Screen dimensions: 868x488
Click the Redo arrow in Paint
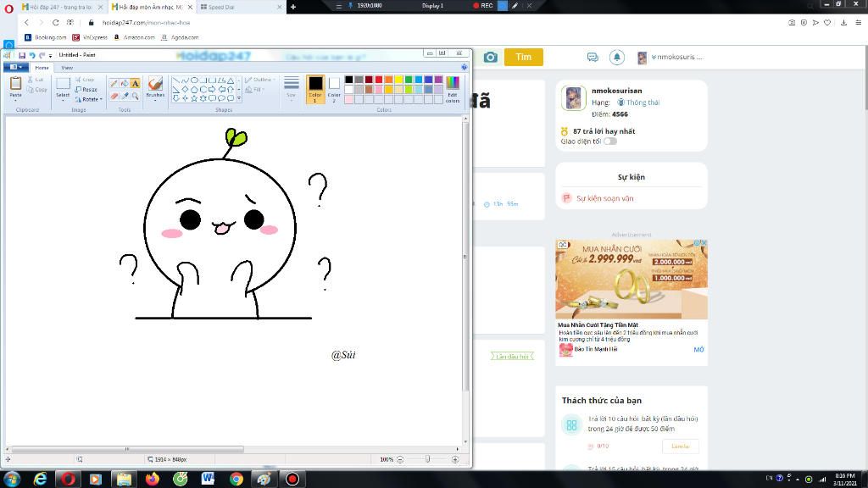42,55
